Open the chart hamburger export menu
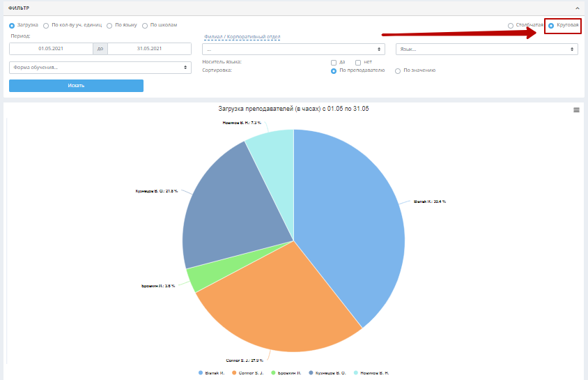Screen dimensions: 588x380 [x=576, y=110]
